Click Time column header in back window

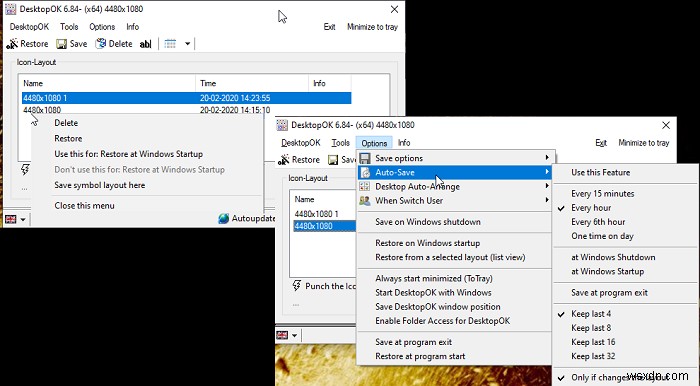click(x=252, y=83)
